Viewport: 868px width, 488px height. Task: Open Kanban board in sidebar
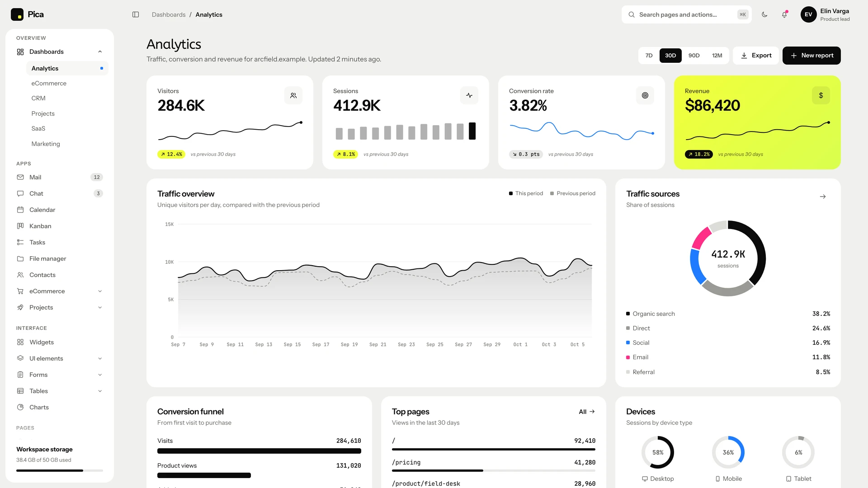point(60,226)
